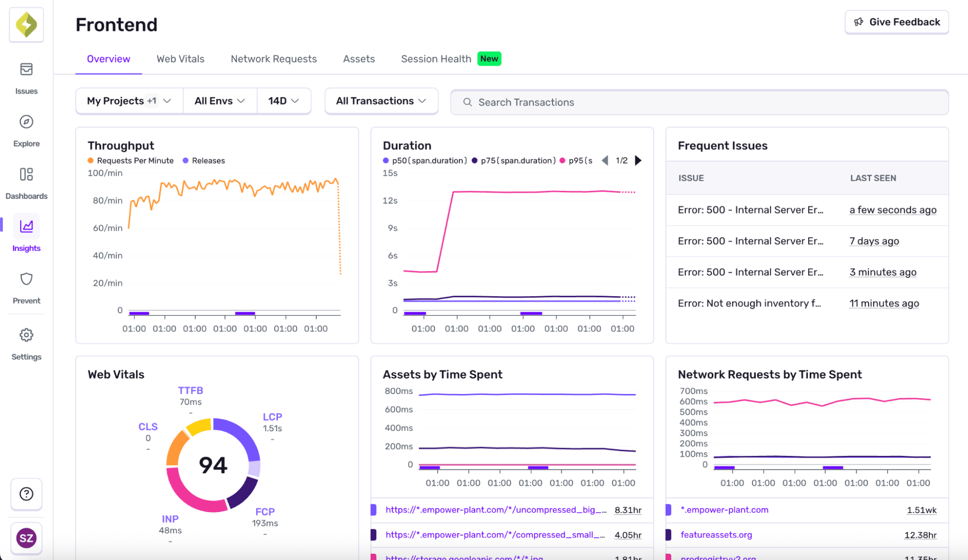
Task: Open the Session Health tab
Action: click(435, 59)
